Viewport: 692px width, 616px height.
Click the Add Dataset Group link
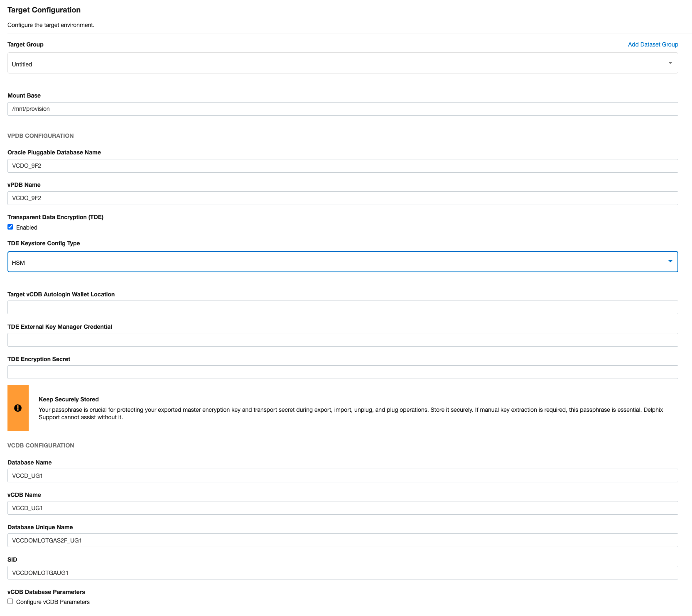pyautogui.click(x=653, y=44)
